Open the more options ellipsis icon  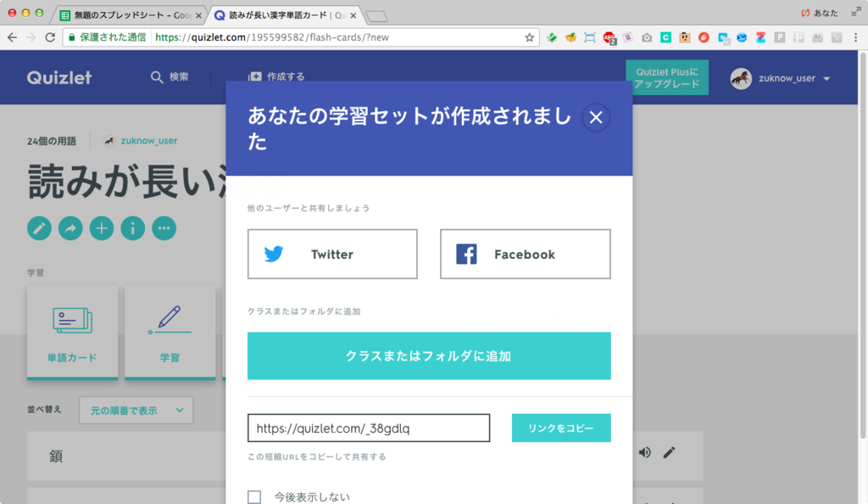164,228
